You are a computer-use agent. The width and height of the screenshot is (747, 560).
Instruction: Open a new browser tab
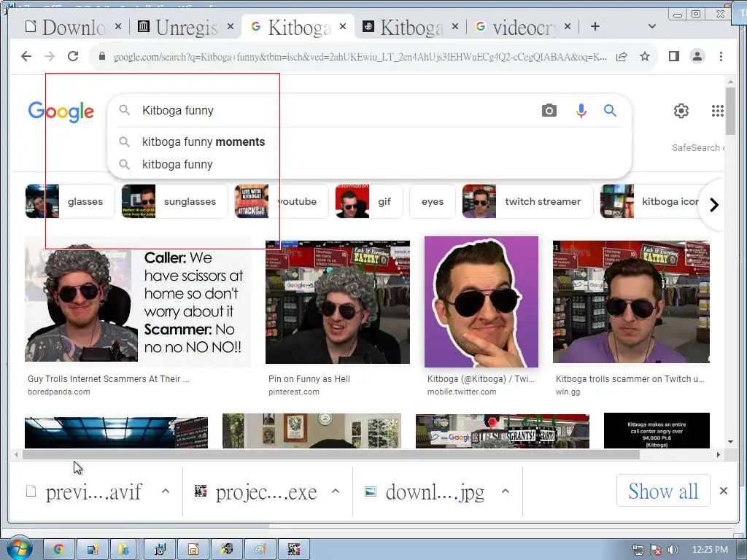coord(595,27)
